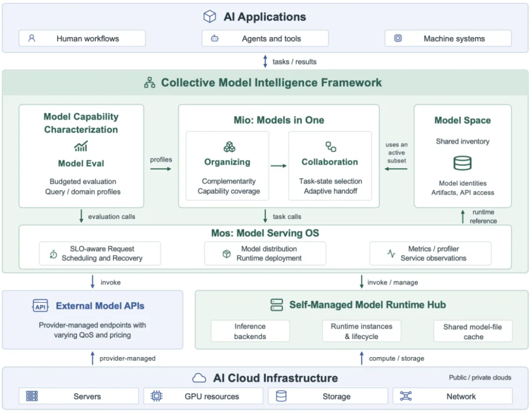Click the "Mos: Model Serving OS" heading
532x413 pixels.
click(265, 233)
